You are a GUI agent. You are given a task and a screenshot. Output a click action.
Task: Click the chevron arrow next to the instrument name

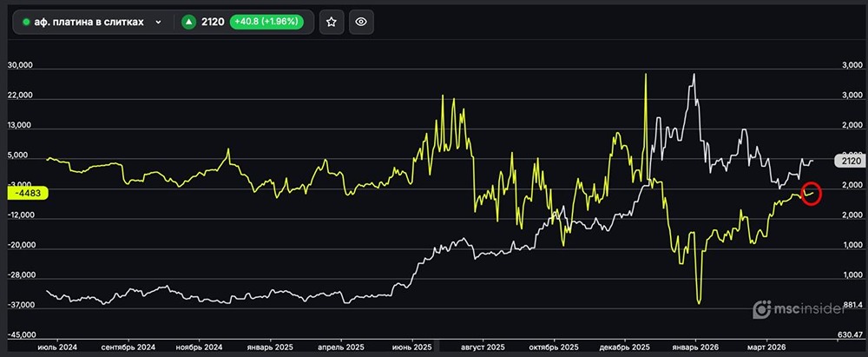click(158, 23)
